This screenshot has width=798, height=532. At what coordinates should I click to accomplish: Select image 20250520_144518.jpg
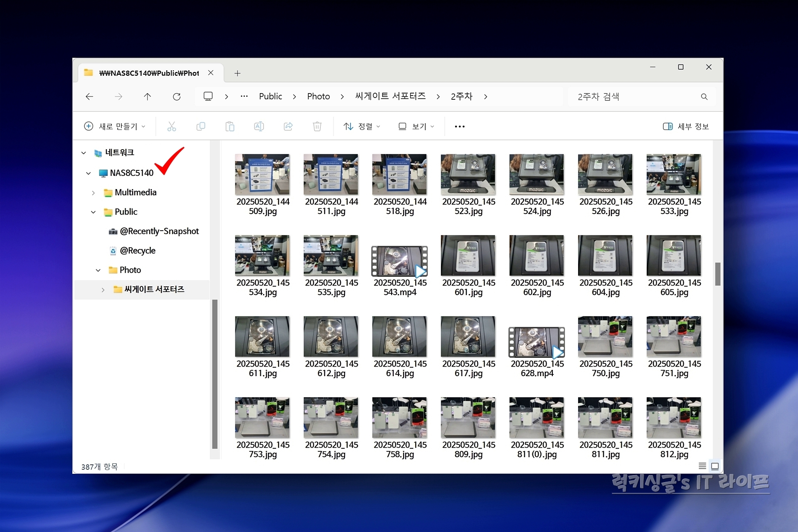click(400, 185)
